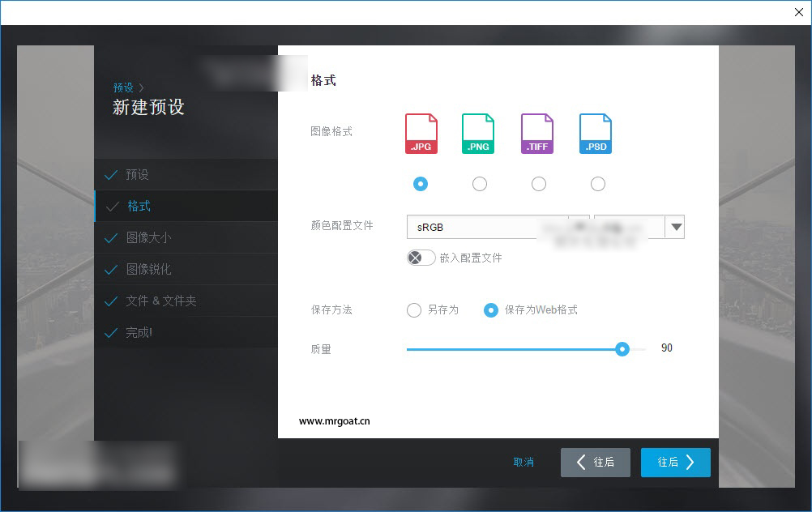
Task: Select the 保存为Web格式 save method option
Action: click(491, 309)
